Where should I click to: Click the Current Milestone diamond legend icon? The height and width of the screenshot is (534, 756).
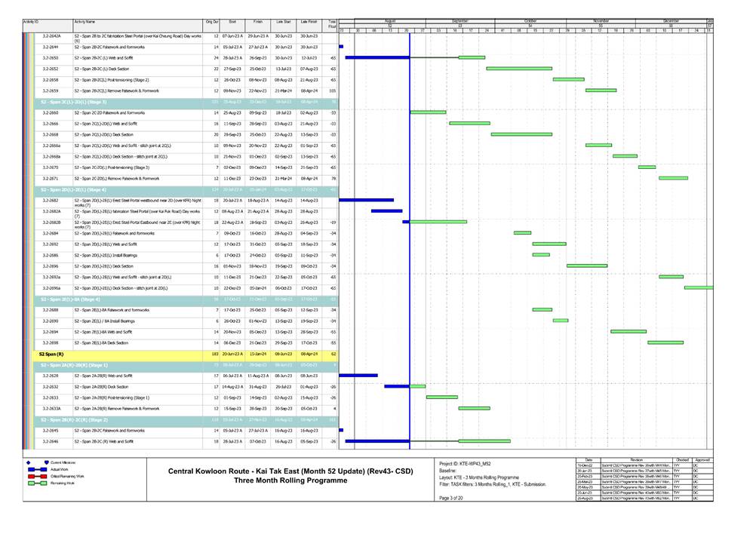pyautogui.click(x=29, y=462)
